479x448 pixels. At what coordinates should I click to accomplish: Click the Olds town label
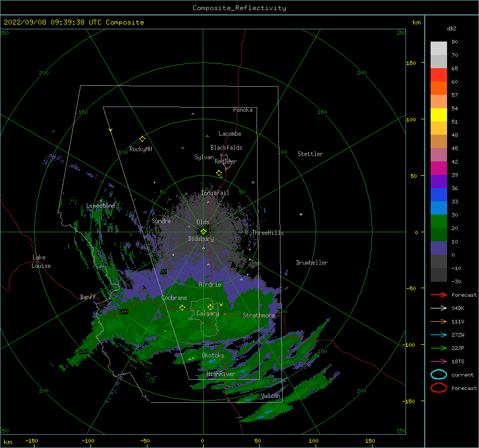coord(203,222)
